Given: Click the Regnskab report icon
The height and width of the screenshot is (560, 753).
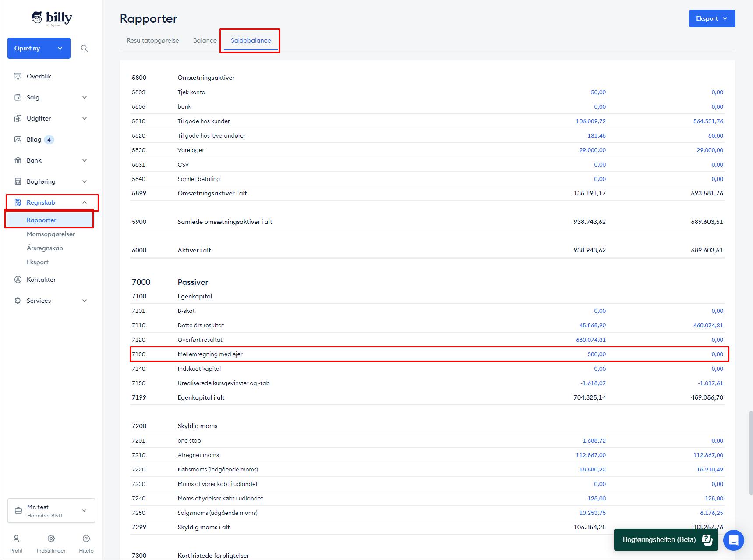Looking at the screenshot, I should coord(18,202).
